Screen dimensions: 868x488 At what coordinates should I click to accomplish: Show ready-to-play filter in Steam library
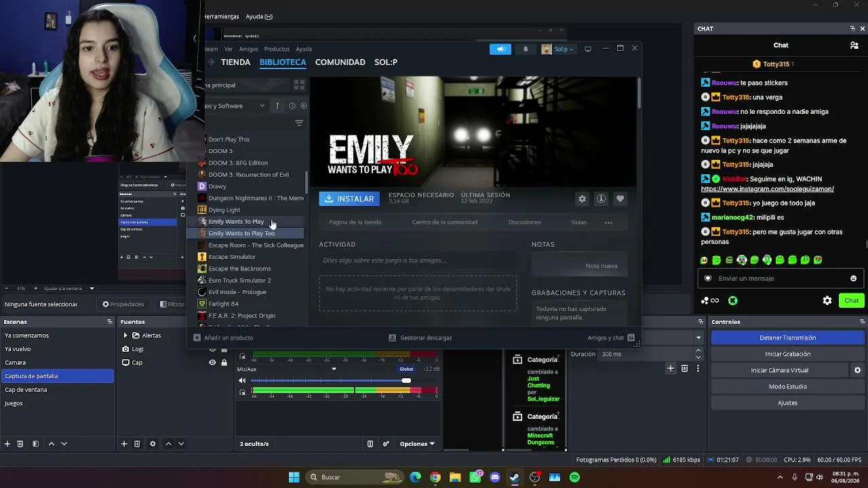pyautogui.click(x=304, y=106)
